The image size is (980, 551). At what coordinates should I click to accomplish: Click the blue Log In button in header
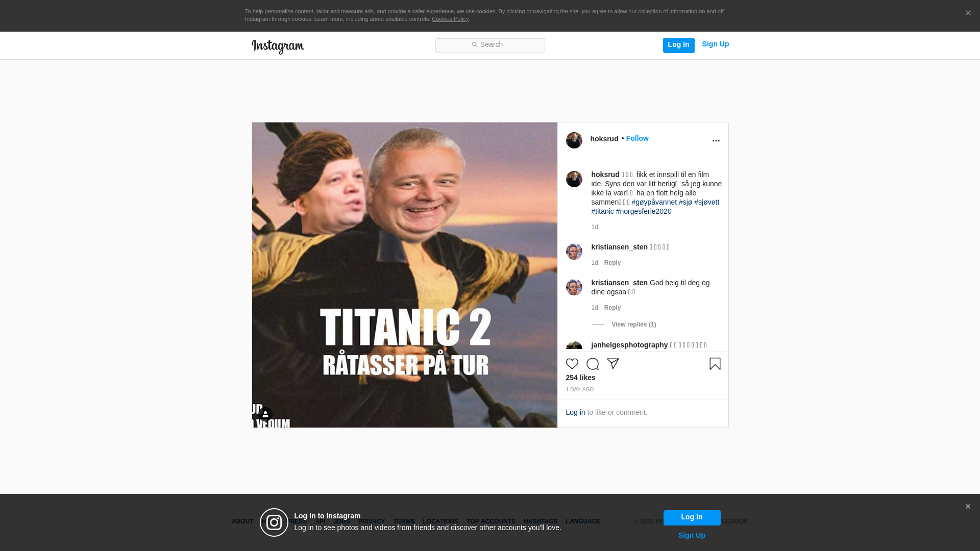click(x=678, y=45)
